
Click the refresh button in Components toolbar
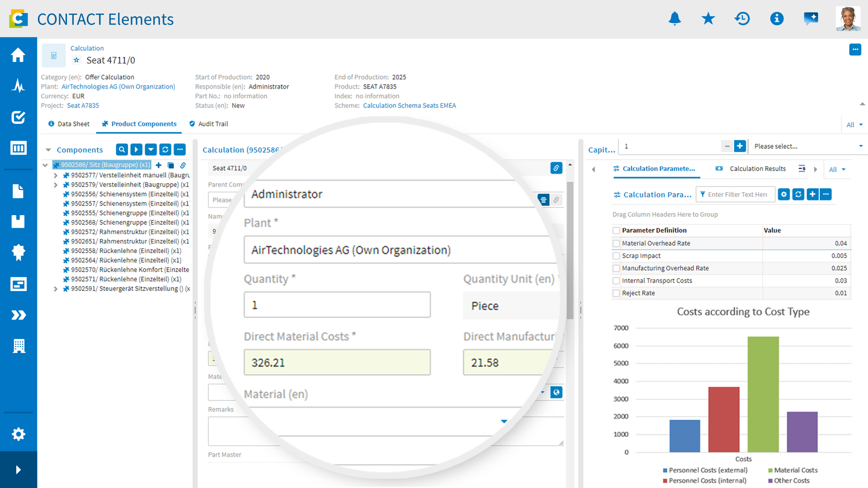(x=165, y=150)
